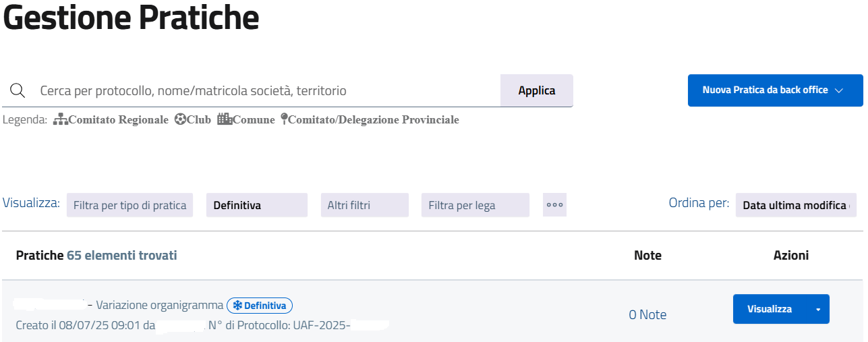This screenshot has width=868, height=342.
Task: Click the Azioni column header
Action: (790, 255)
